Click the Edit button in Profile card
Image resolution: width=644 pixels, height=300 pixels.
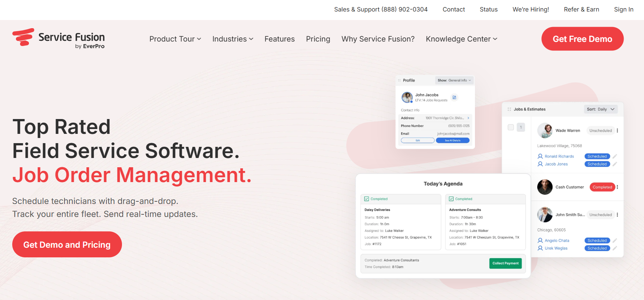pos(418,141)
